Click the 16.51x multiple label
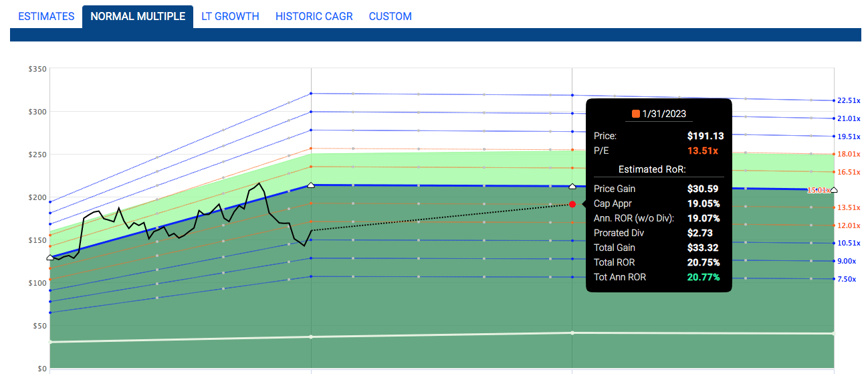This screenshot has width=868, height=374. pos(849,172)
